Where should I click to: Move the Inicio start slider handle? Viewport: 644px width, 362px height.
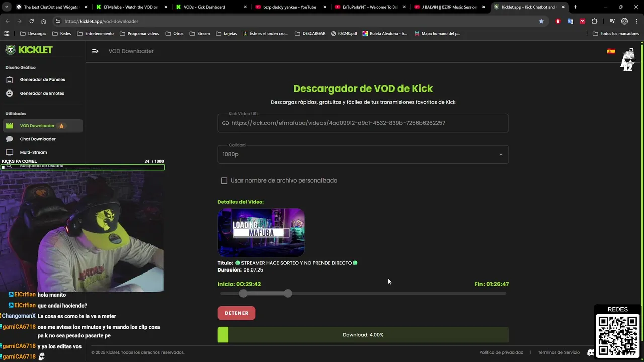click(x=244, y=293)
